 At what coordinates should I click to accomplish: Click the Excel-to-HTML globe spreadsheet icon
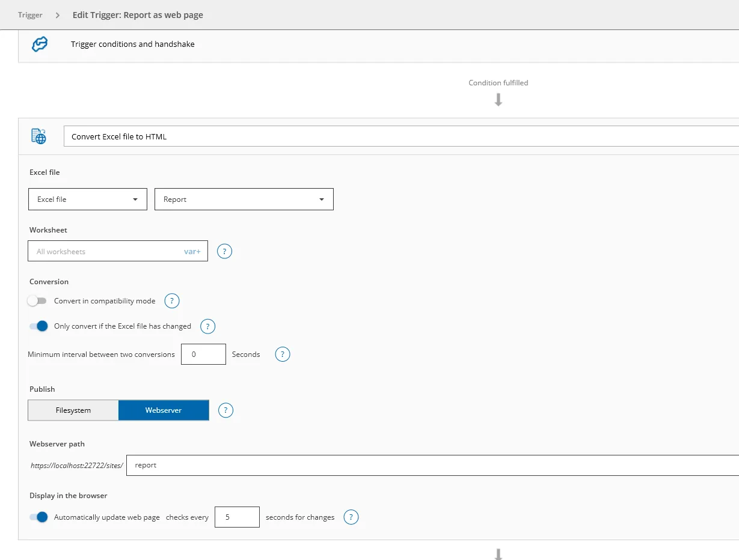[x=38, y=136]
